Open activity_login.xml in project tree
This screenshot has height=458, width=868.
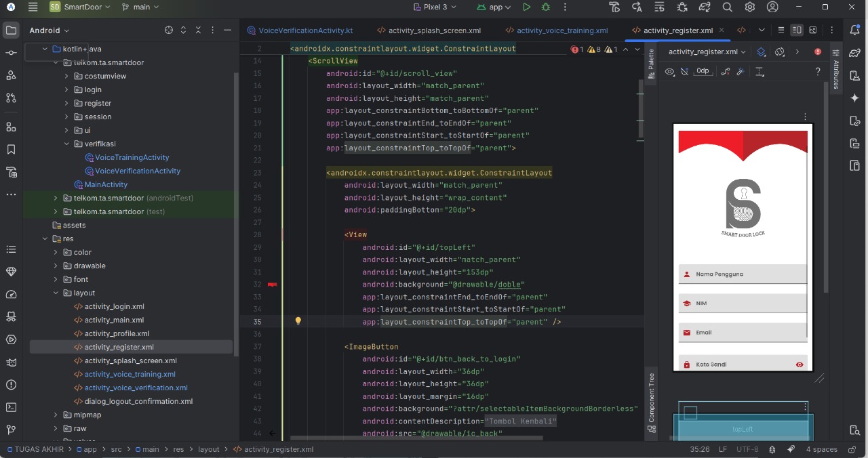coord(114,306)
